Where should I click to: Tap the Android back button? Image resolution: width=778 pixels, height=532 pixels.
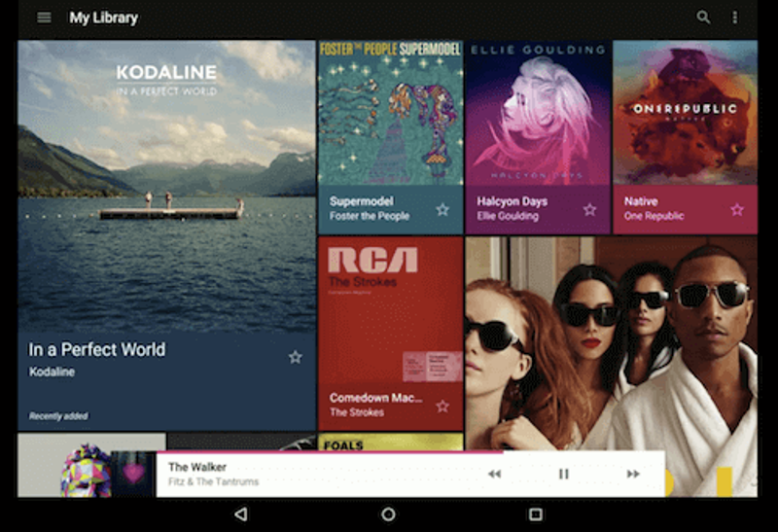pos(241,514)
